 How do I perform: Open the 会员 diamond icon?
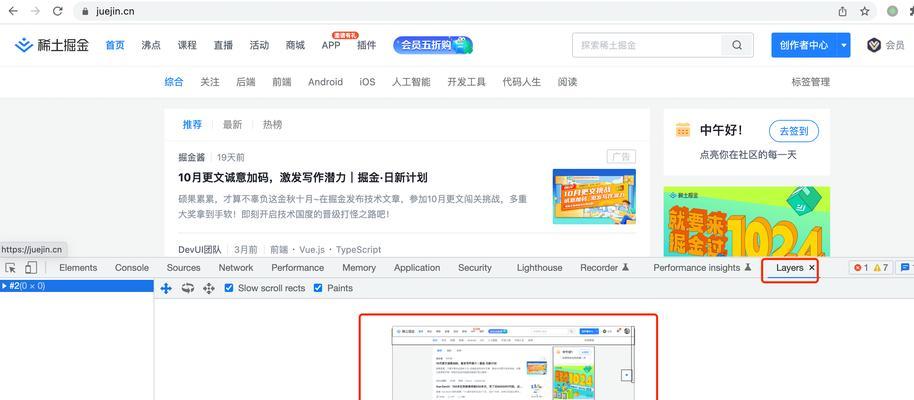point(873,45)
